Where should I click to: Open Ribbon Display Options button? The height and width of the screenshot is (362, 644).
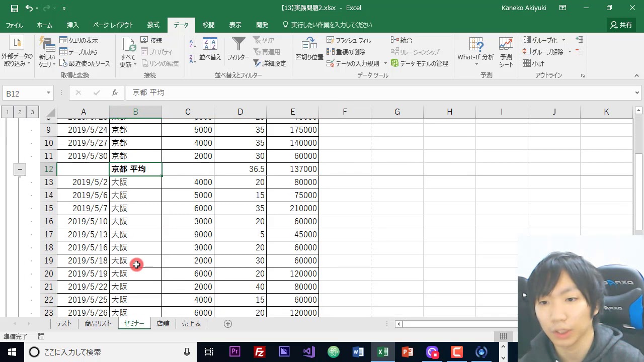click(x=562, y=8)
